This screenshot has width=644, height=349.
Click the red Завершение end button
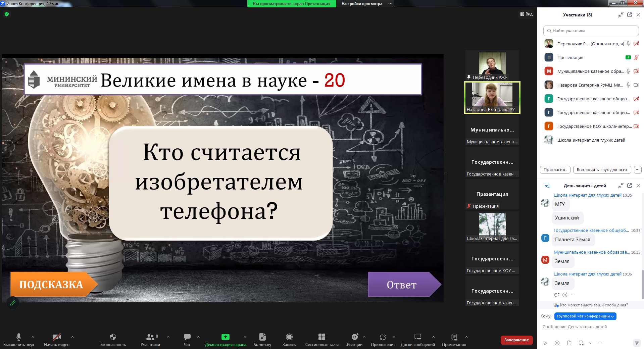pyautogui.click(x=516, y=340)
